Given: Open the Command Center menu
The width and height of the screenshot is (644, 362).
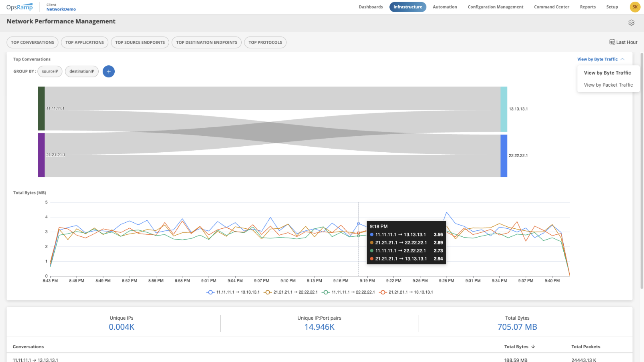Looking at the screenshot, I should [x=551, y=7].
